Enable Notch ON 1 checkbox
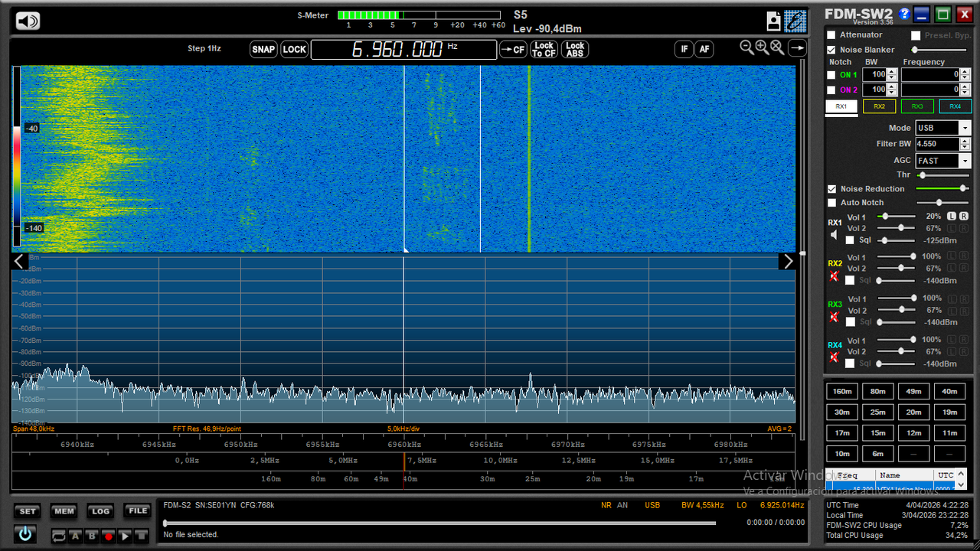 pos(831,75)
